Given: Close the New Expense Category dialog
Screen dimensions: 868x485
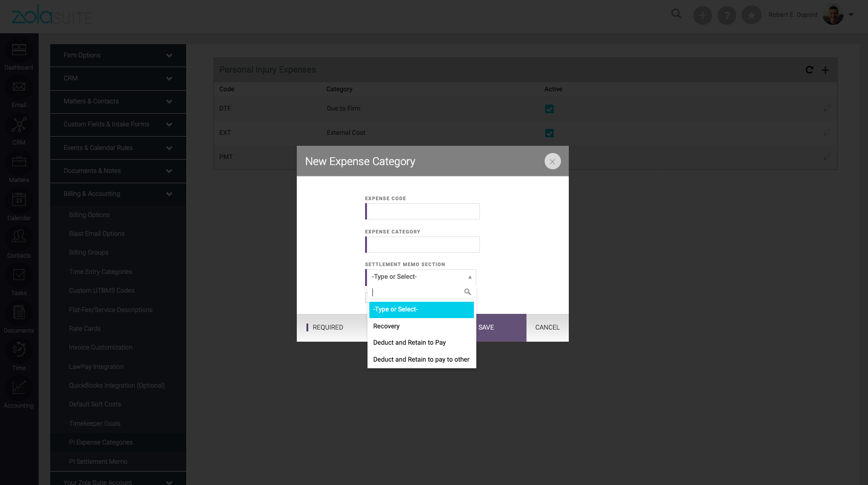Looking at the screenshot, I should [x=552, y=161].
